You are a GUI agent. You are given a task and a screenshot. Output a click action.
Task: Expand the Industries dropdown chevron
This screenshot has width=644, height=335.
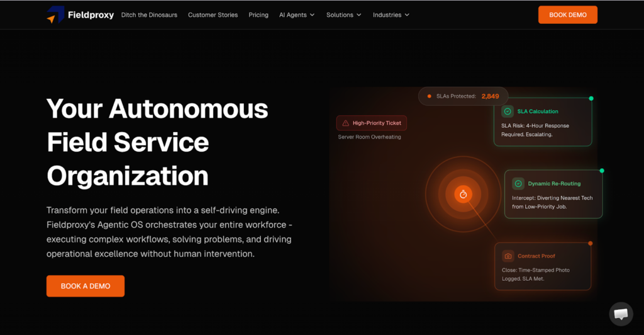tap(407, 14)
